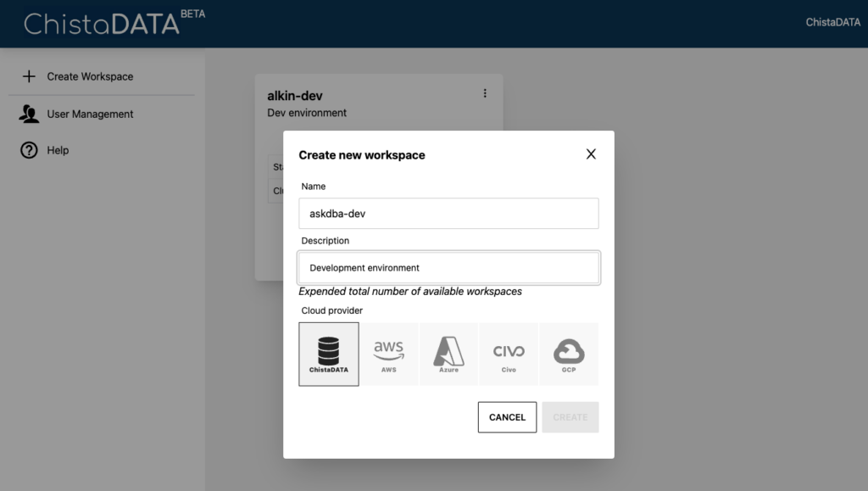Viewport: 868px width, 491px height.
Task: Choose the GCP cloud provider icon
Action: coord(569,354)
